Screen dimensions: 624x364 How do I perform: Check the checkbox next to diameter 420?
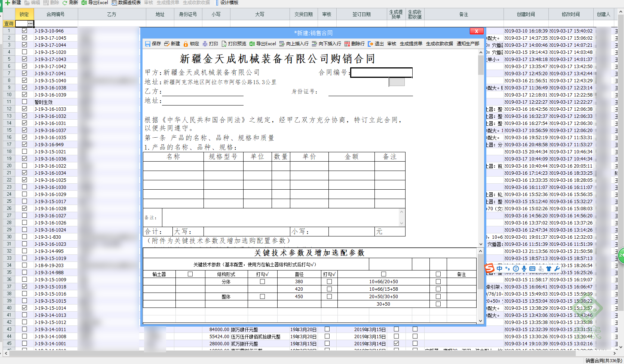329,289
